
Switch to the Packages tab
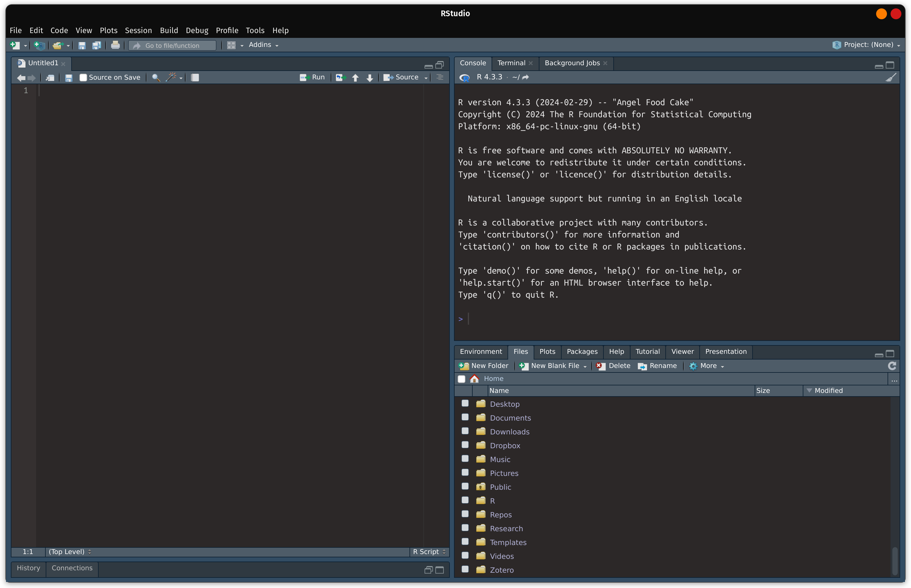coord(581,352)
